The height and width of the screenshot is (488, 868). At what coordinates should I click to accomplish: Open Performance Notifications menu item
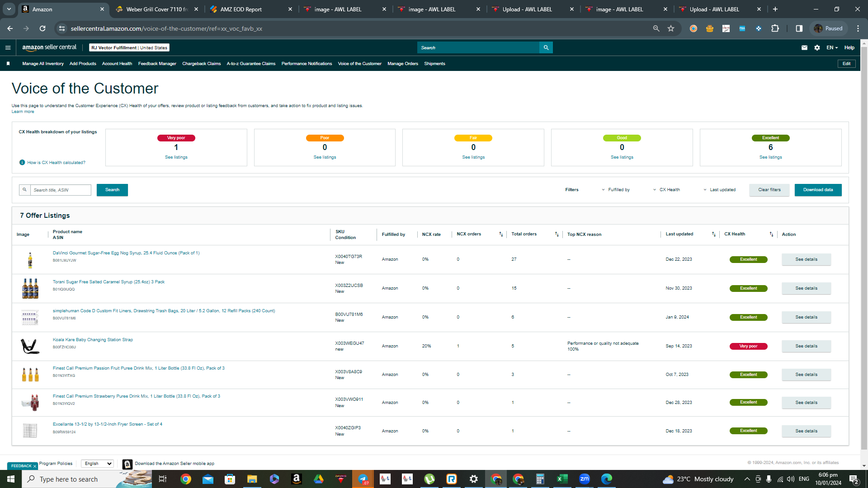(307, 64)
